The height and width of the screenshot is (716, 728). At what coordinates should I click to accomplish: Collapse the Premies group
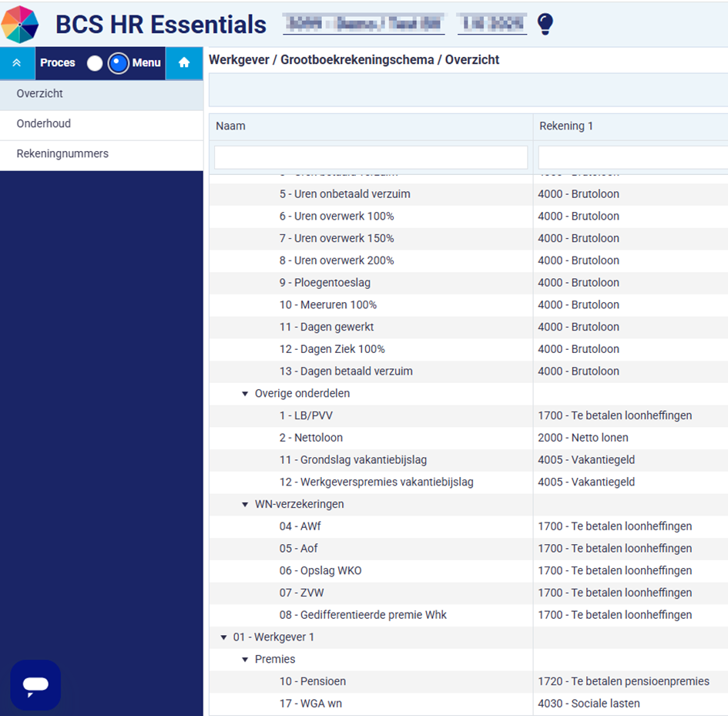pyautogui.click(x=245, y=659)
